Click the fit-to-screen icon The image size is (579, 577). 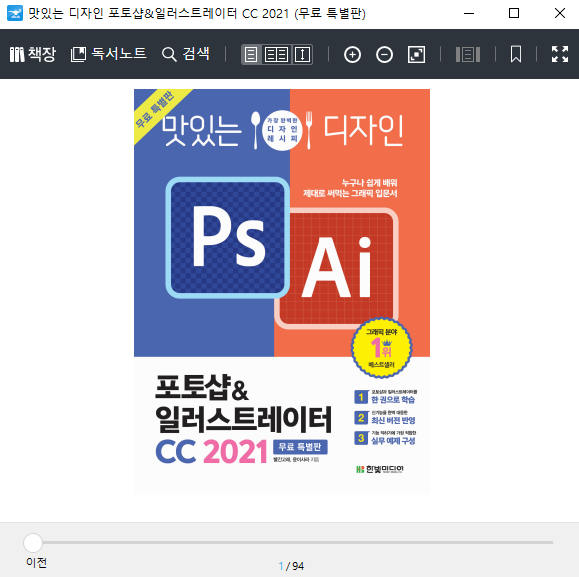pyautogui.click(x=416, y=55)
